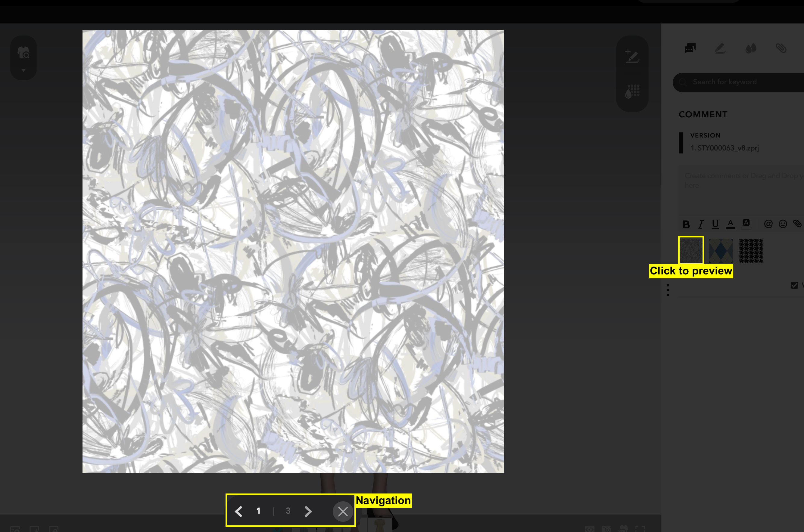Open the emoji picker
804x532 pixels.
click(783, 224)
